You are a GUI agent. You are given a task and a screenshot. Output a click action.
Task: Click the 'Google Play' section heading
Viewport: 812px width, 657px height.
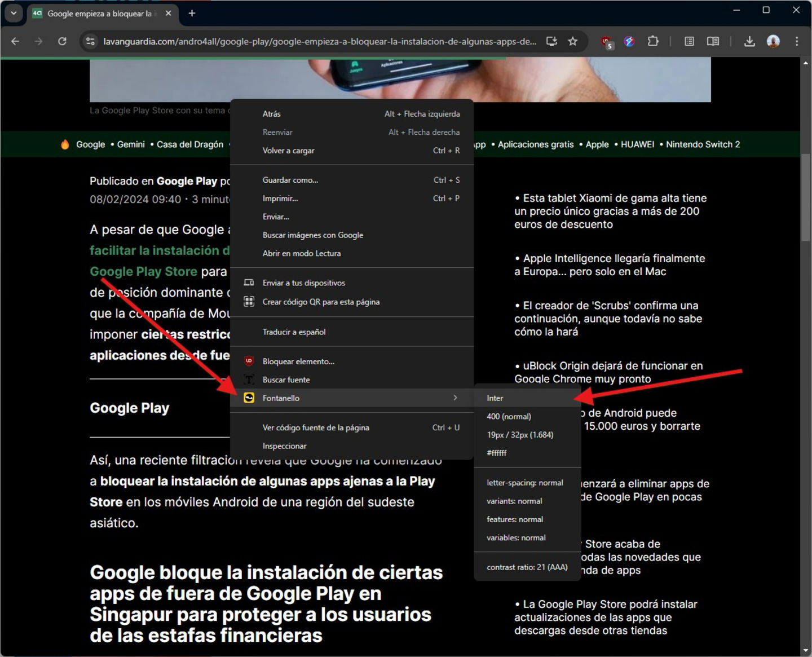[130, 408]
